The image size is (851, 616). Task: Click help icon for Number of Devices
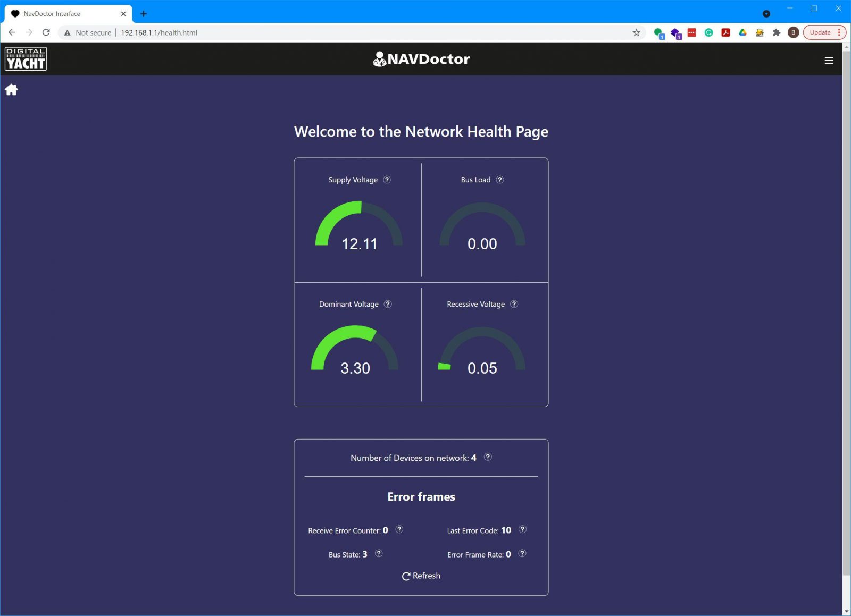(x=488, y=457)
